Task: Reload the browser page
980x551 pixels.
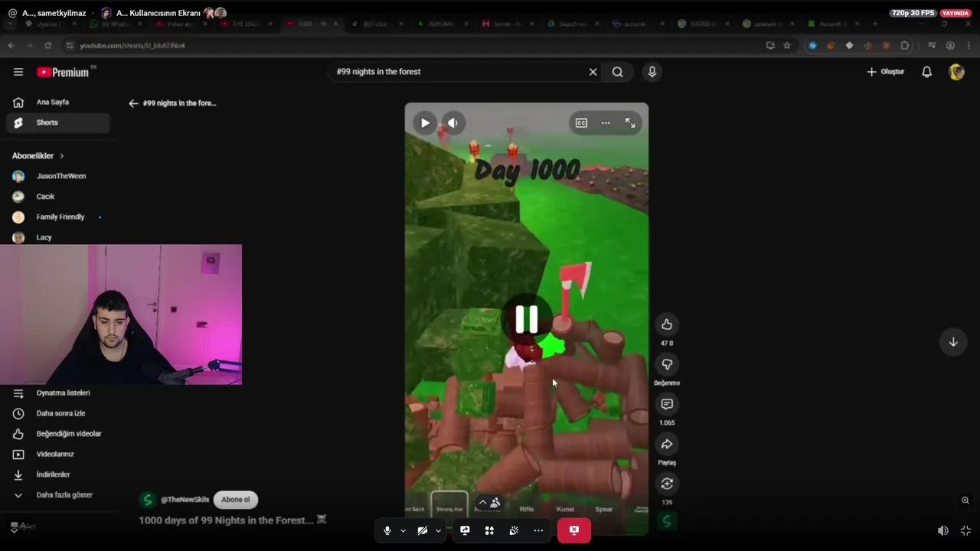Action: coord(47,45)
